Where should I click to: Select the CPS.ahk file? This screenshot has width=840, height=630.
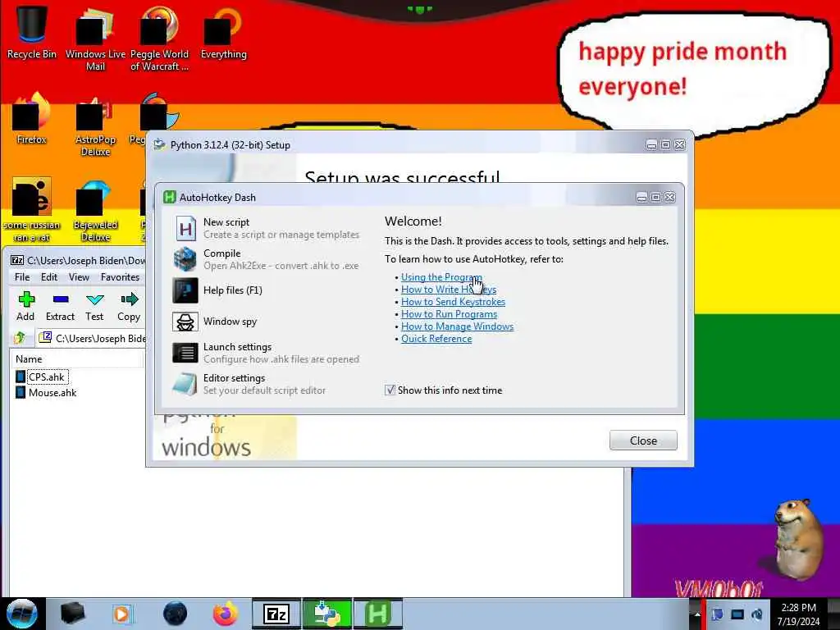coord(41,377)
